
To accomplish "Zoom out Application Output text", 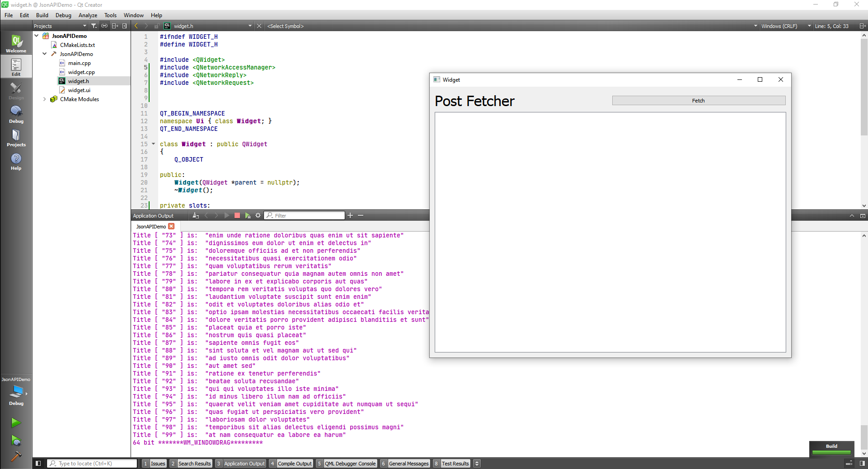I will (x=361, y=215).
